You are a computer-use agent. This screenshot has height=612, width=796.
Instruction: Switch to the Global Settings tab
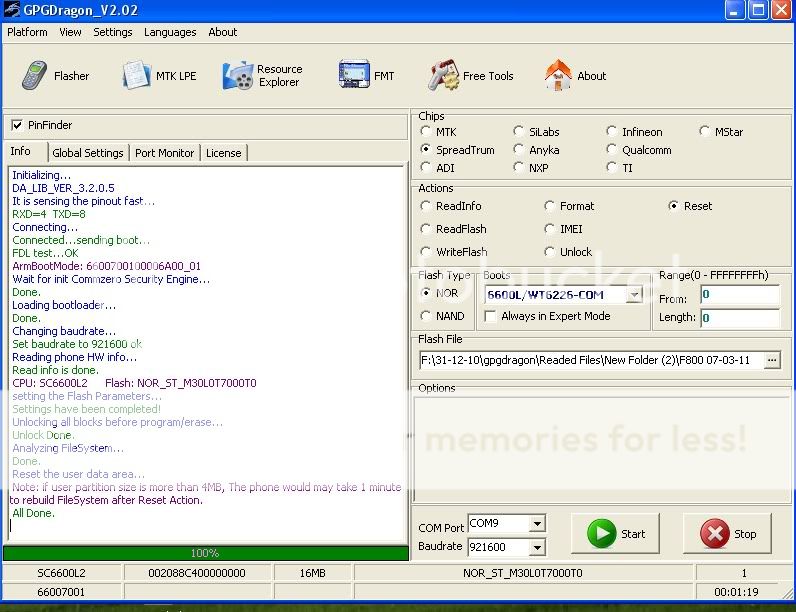pos(88,153)
